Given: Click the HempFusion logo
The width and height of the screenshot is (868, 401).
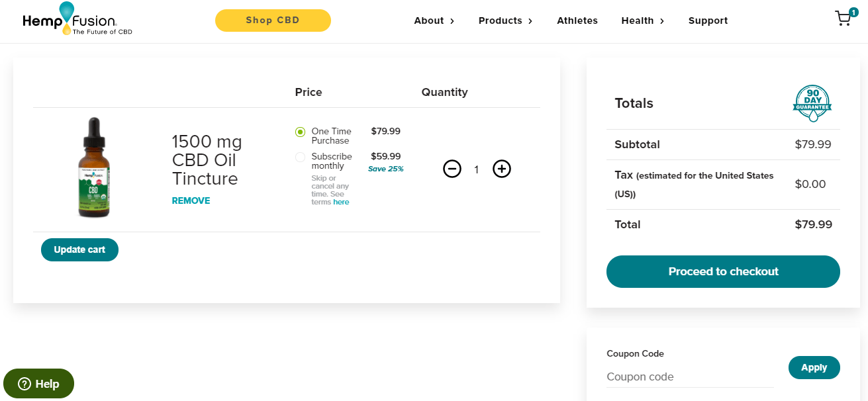Looking at the screenshot, I should (x=77, y=19).
